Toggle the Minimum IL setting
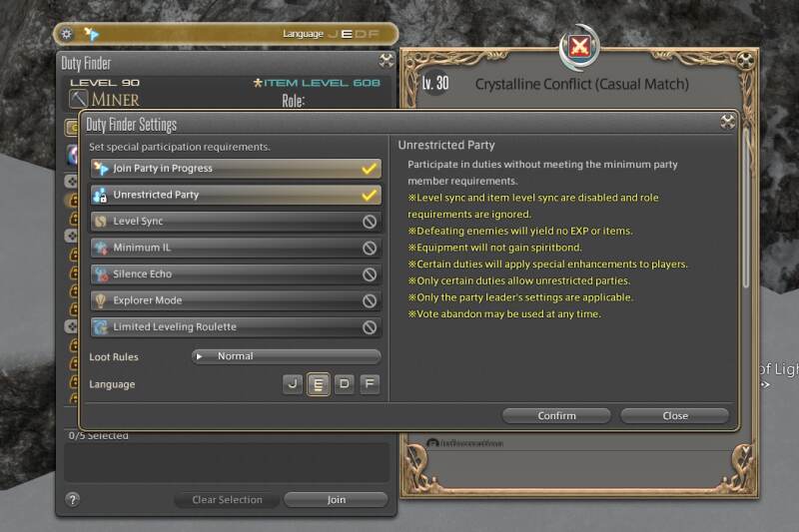Image resolution: width=799 pixels, height=532 pixels. [236, 248]
